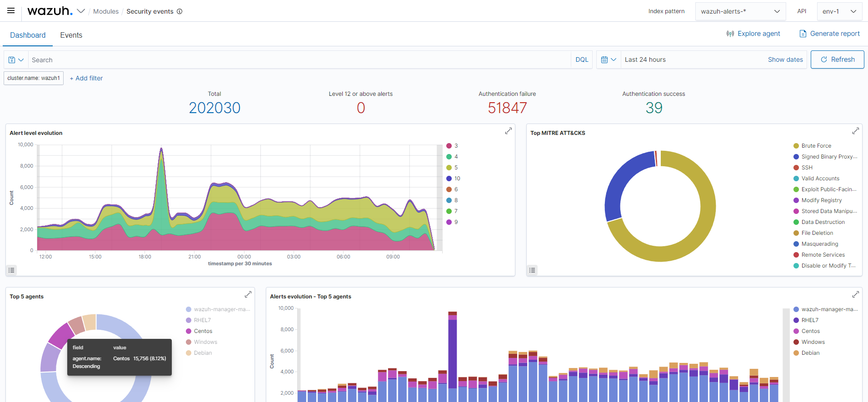Click the cluster.name: wazuh1 filter
The width and height of the screenshot is (868, 402).
34,78
